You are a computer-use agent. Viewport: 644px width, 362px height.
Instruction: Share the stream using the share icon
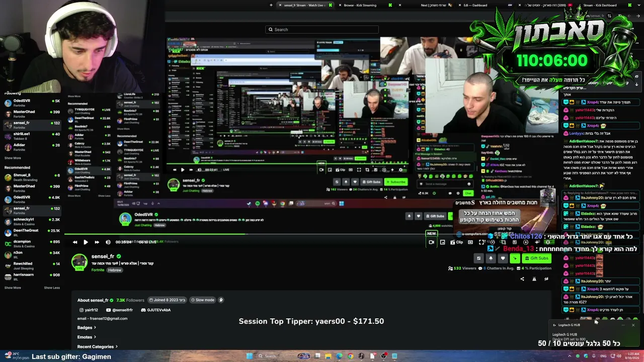pos(522,279)
